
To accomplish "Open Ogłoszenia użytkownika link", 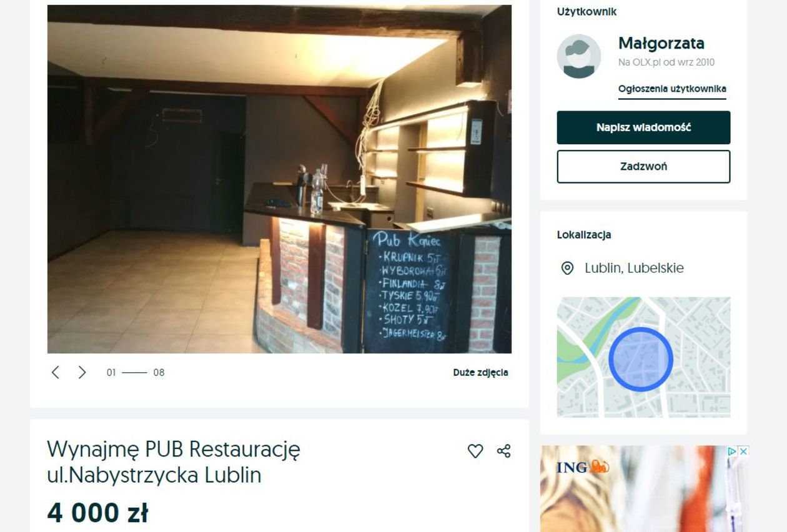I will 672,89.
